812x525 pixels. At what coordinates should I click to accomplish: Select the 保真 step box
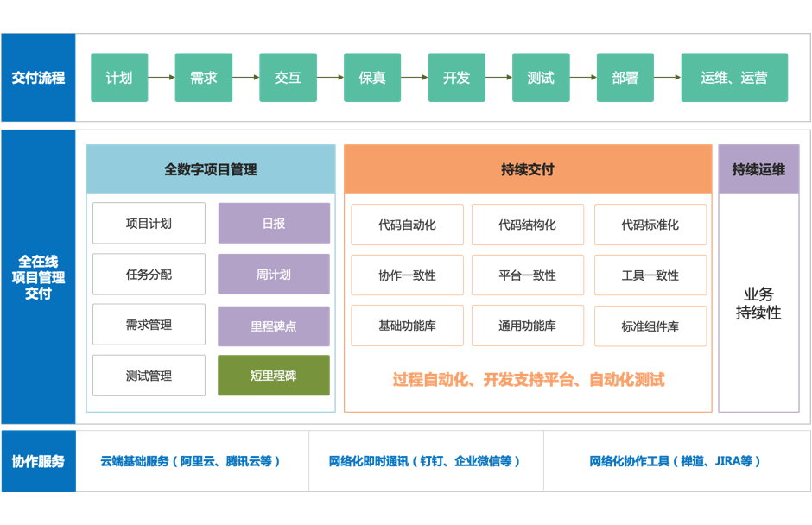(372, 77)
